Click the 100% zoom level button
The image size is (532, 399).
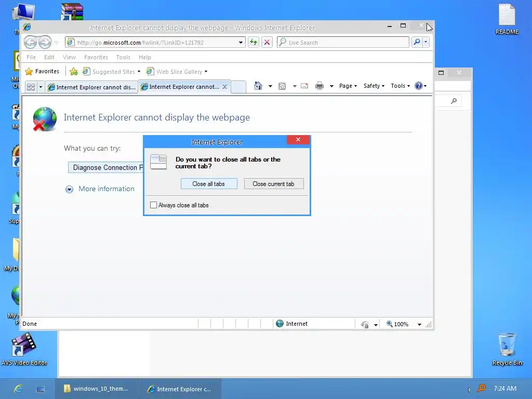(397, 324)
